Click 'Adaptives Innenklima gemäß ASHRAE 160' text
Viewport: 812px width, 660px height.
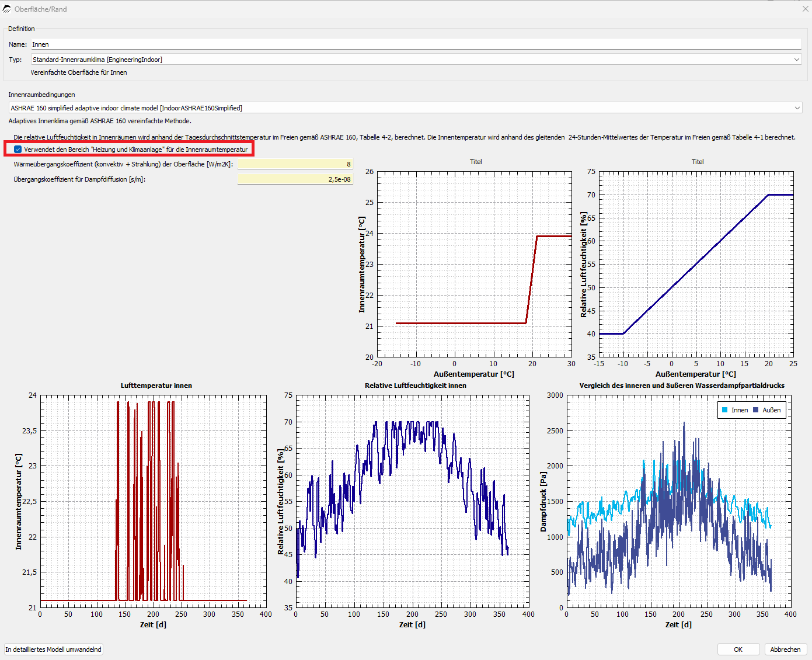click(100, 121)
